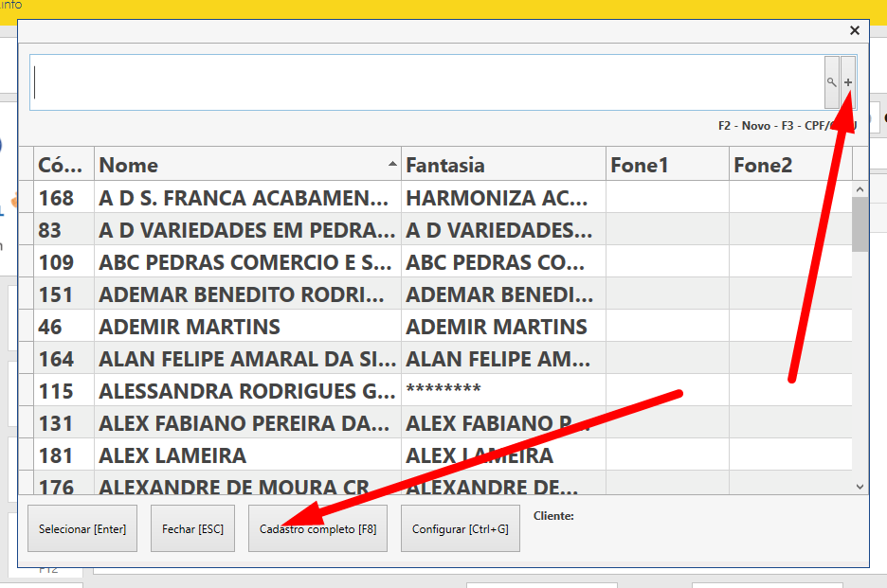The image size is (887, 588).
Task: Click the vertical scrollbar thumb
Action: (860, 223)
